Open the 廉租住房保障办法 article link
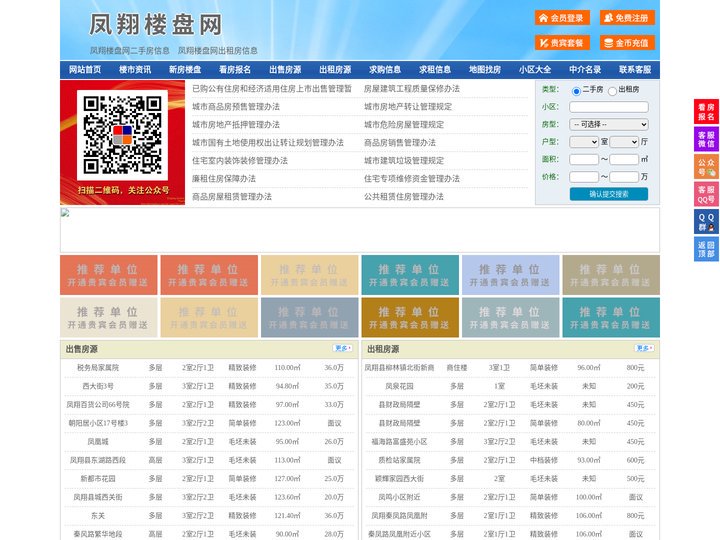Image resolution: width=720 pixels, height=540 pixels. click(224, 179)
